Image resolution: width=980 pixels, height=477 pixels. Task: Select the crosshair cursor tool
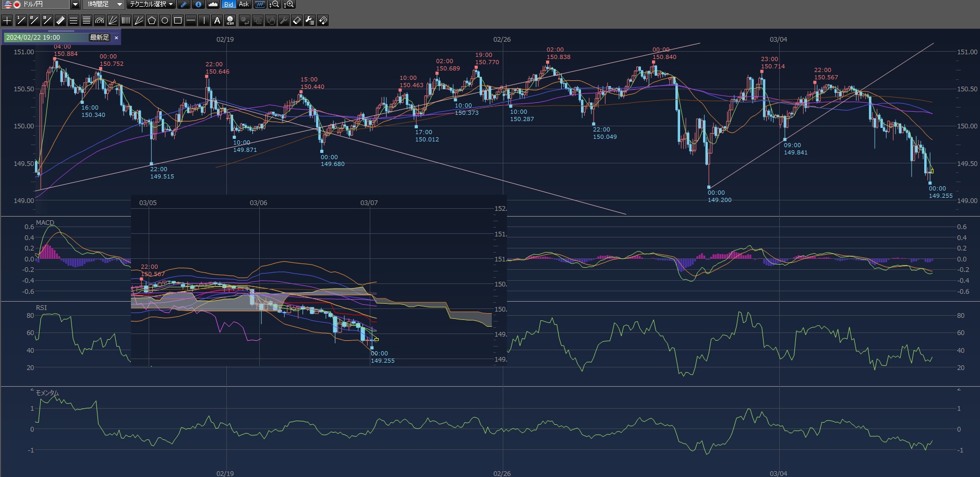(x=7, y=20)
